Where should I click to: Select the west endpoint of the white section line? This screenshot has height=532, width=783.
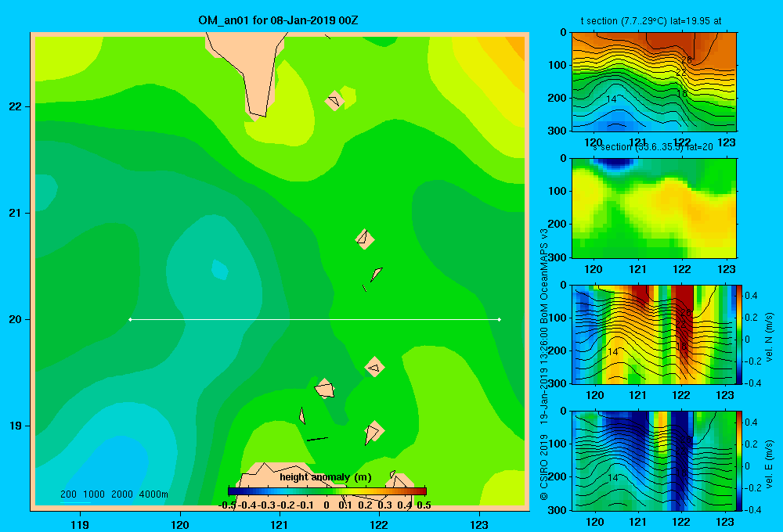130,319
